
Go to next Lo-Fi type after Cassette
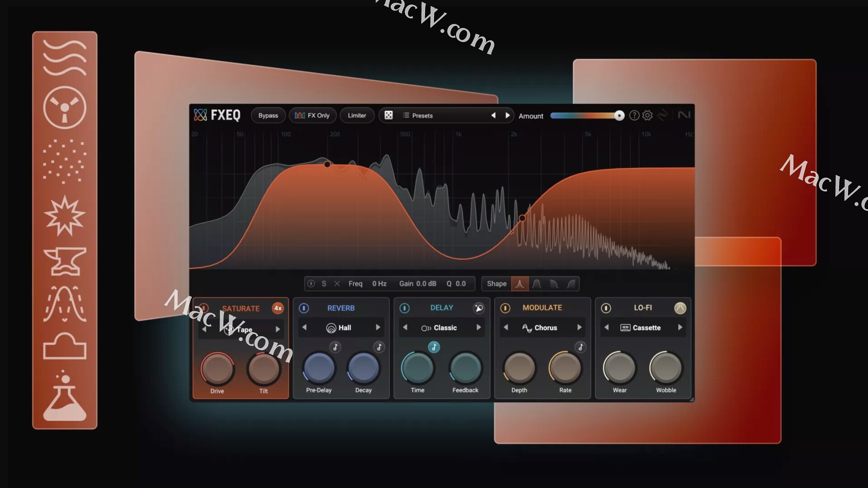[680, 327]
